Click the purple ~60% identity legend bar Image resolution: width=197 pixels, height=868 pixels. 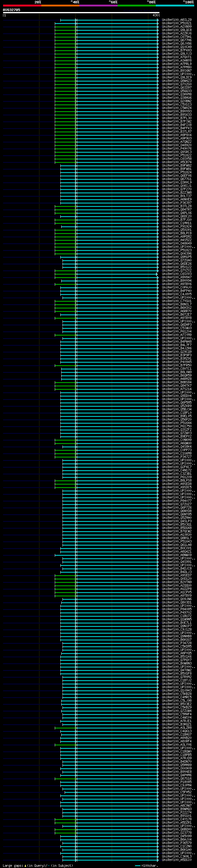point(99,6)
